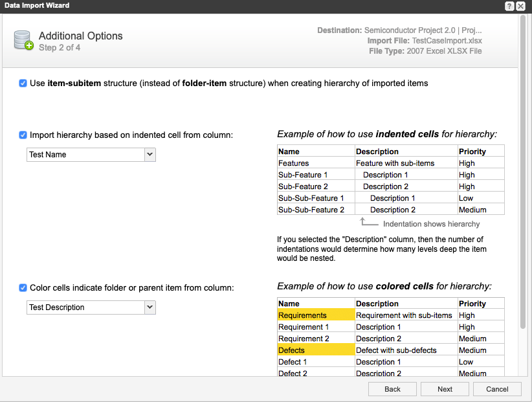Click the indentation arrow icon under the table
Image resolution: width=532 pixels, height=402 pixels.
(x=369, y=223)
